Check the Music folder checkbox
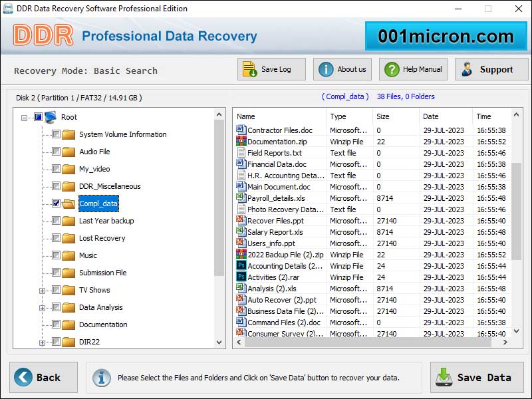The image size is (532, 399). [56, 255]
